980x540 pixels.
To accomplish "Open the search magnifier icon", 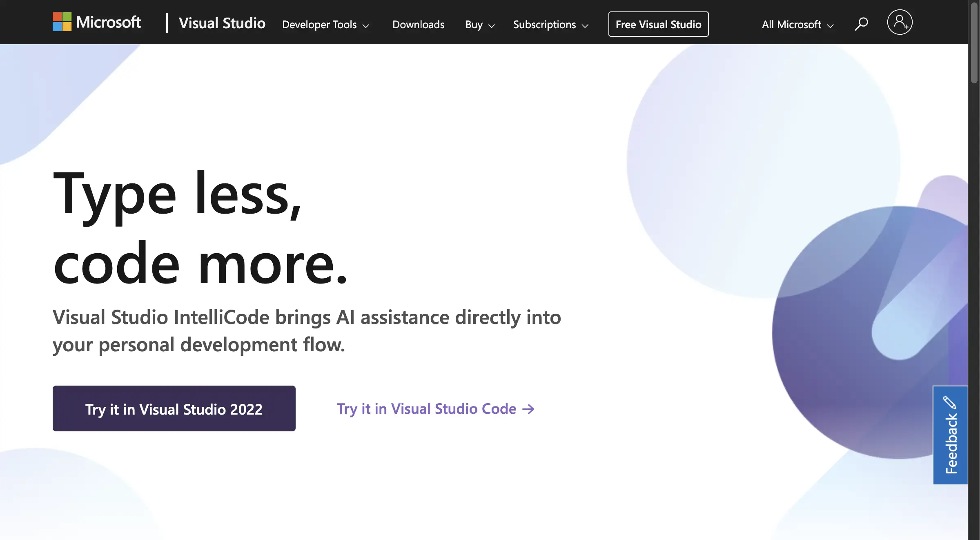I will 861,24.
